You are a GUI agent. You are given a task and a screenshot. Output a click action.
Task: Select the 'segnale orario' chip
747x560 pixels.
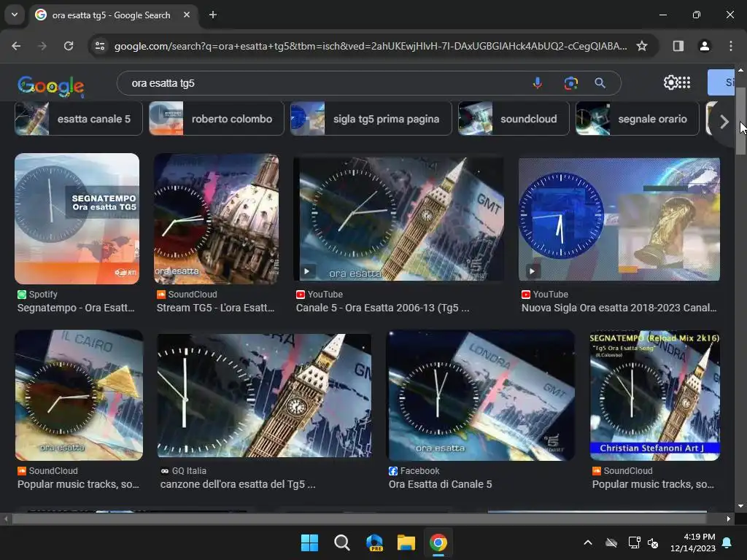[x=638, y=119]
